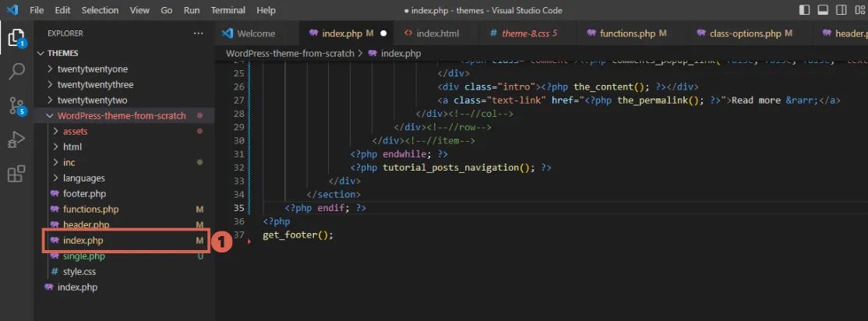This screenshot has height=321, width=868.
Task: Open the Edit menu
Action: [62, 10]
